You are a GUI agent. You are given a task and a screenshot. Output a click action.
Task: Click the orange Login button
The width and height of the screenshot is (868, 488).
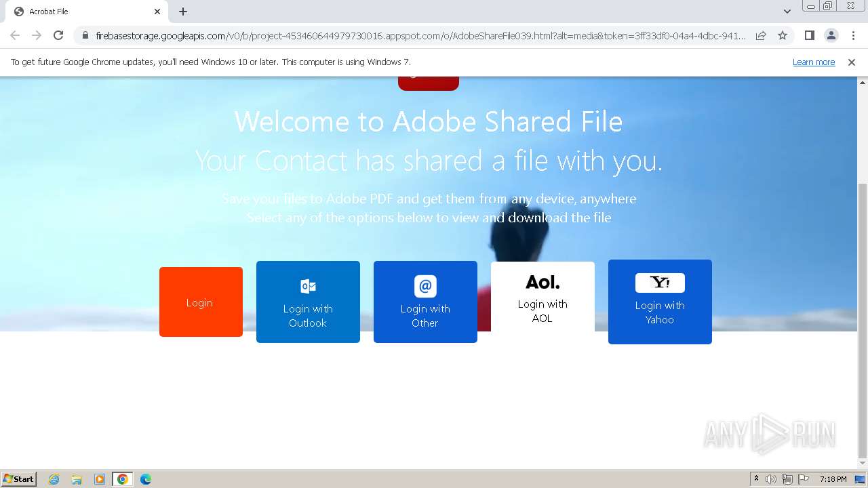(201, 302)
